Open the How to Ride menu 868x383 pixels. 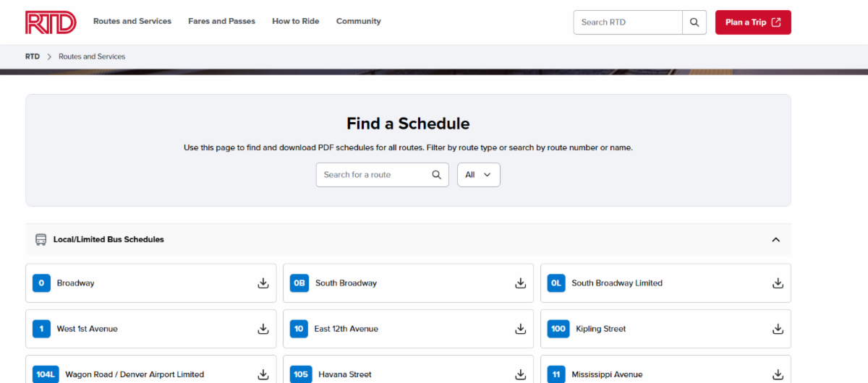coord(295,22)
